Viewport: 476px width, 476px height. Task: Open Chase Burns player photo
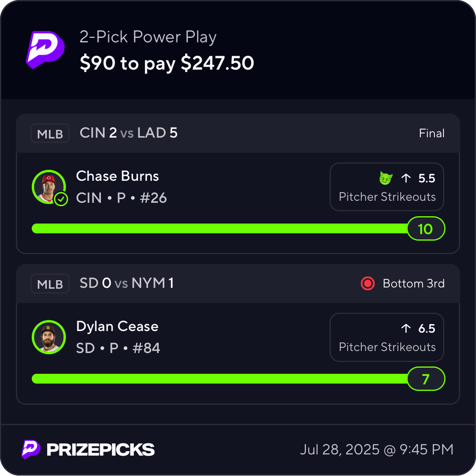48,187
